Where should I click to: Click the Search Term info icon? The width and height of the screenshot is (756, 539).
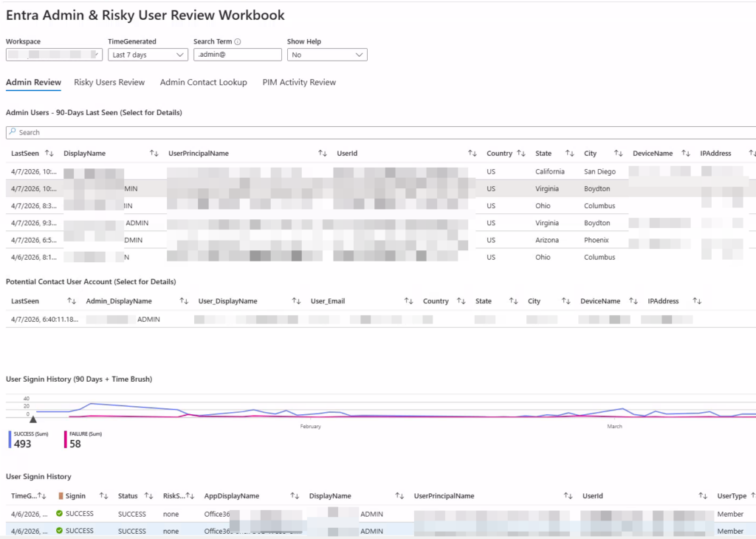coord(238,42)
